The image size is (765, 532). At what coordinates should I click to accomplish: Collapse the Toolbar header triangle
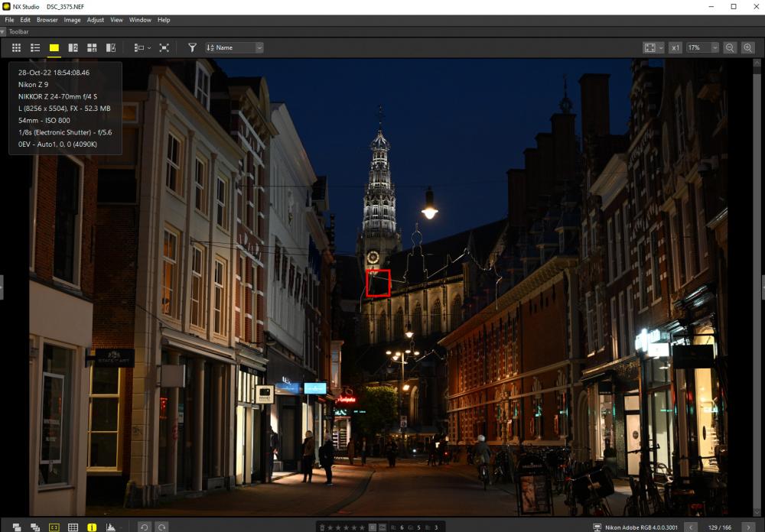coord(3,31)
